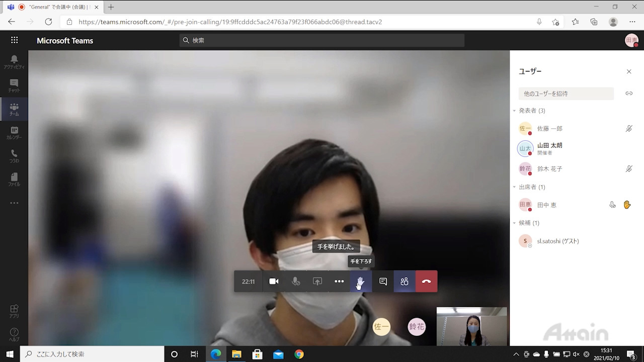Hang up the call with red button
Image resolution: width=644 pixels, height=362 pixels.
[x=426, y=282]
